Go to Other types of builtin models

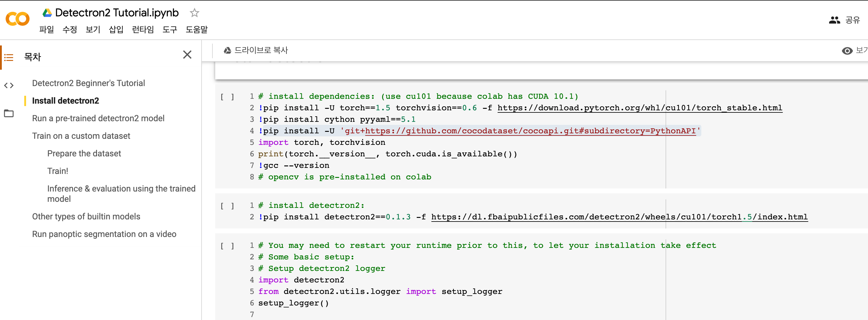(86, 216)
